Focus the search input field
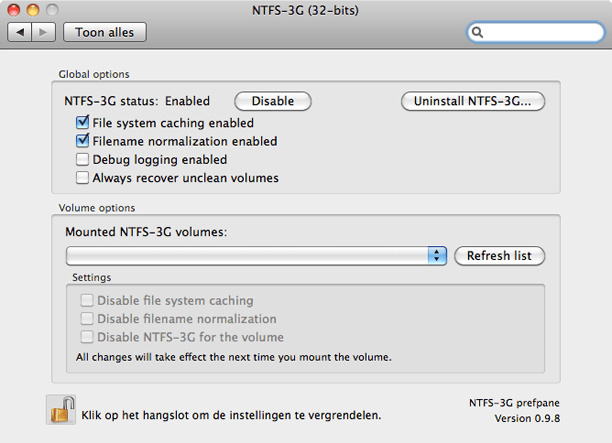 (x=542, y=32)
